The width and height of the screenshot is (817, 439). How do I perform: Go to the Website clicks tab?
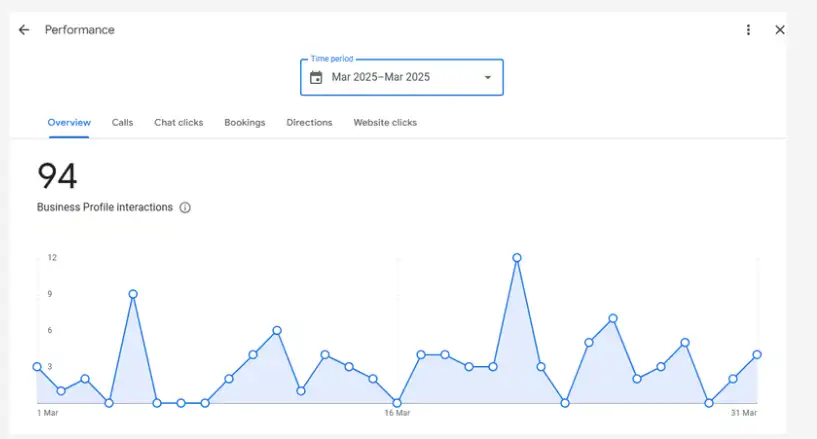click(x=385, y=123)
